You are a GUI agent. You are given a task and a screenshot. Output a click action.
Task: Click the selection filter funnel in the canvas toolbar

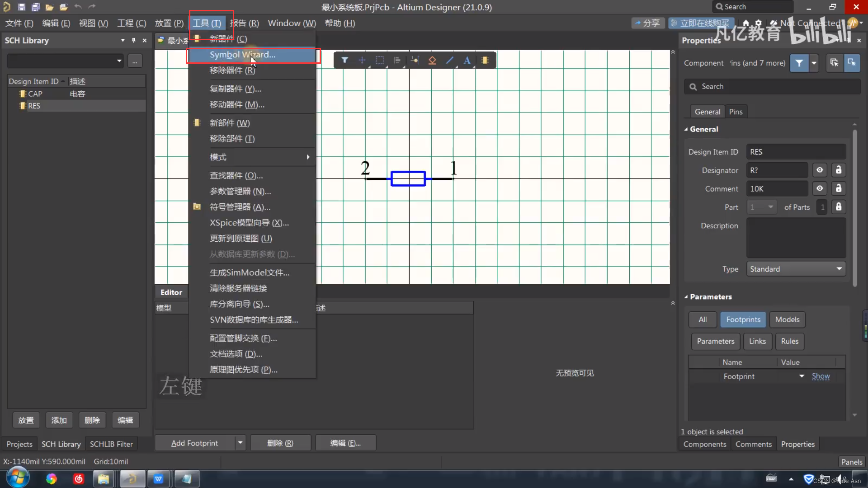(344, 60)
